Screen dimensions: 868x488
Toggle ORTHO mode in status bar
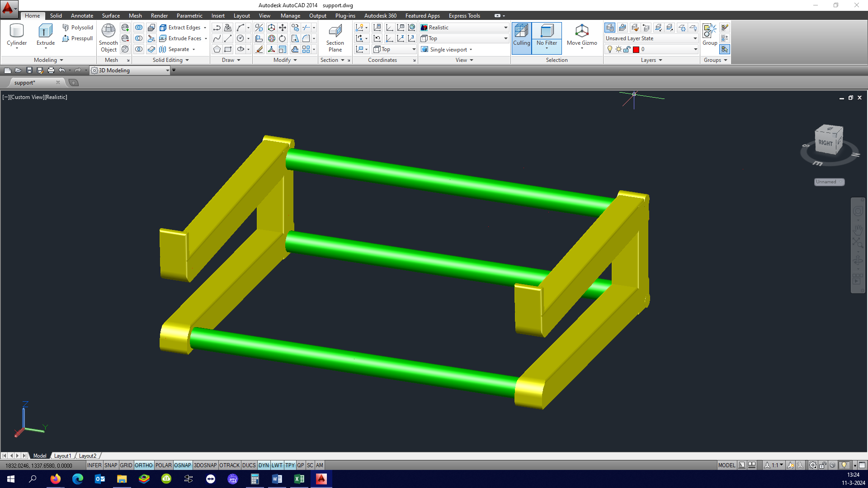pyautogui.click(x=144, y=465)
